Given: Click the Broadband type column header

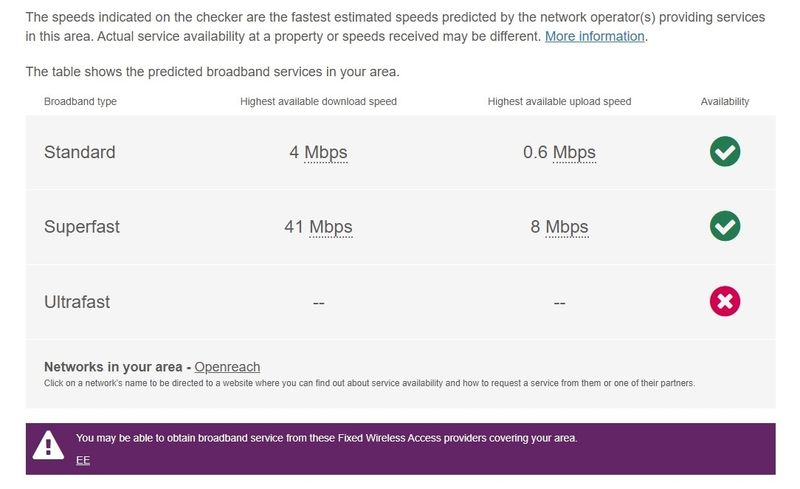Looking at the screenshot, I should point(80,101).
